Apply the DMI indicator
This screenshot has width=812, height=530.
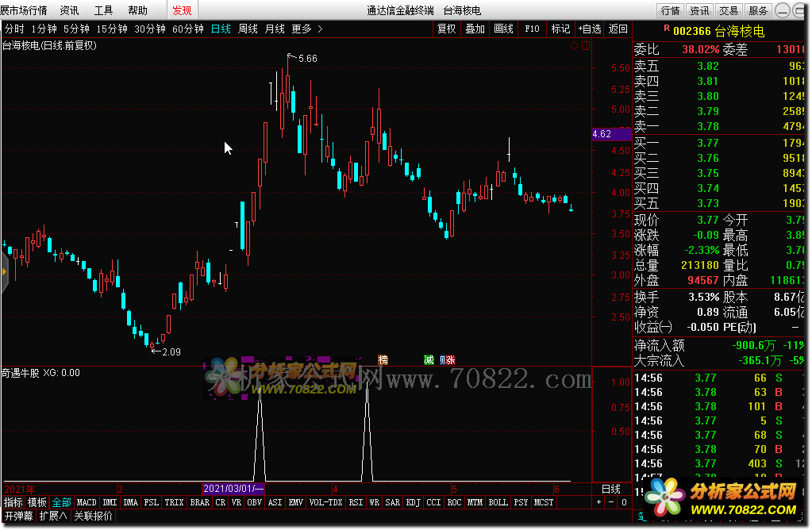[110, 502]
